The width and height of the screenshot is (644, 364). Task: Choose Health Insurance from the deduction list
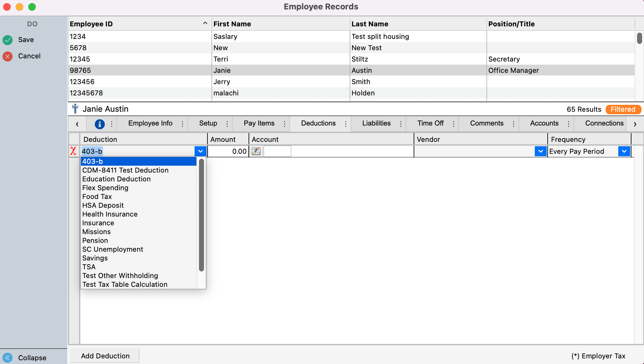click(110, 214)
